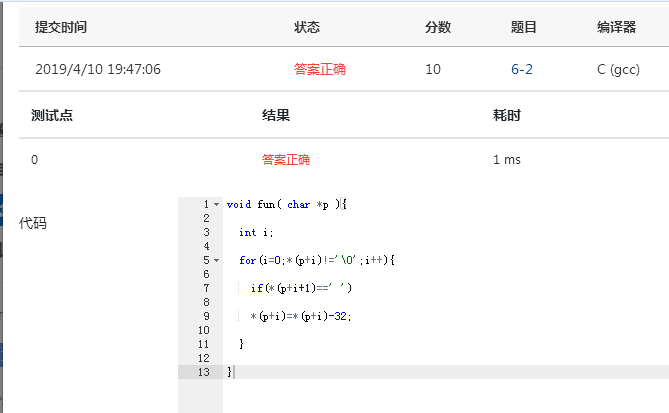Place cursor on the if(*(p+i+1)==' ') line
Viewport: 669px width, 413px height.
(301, 288)
